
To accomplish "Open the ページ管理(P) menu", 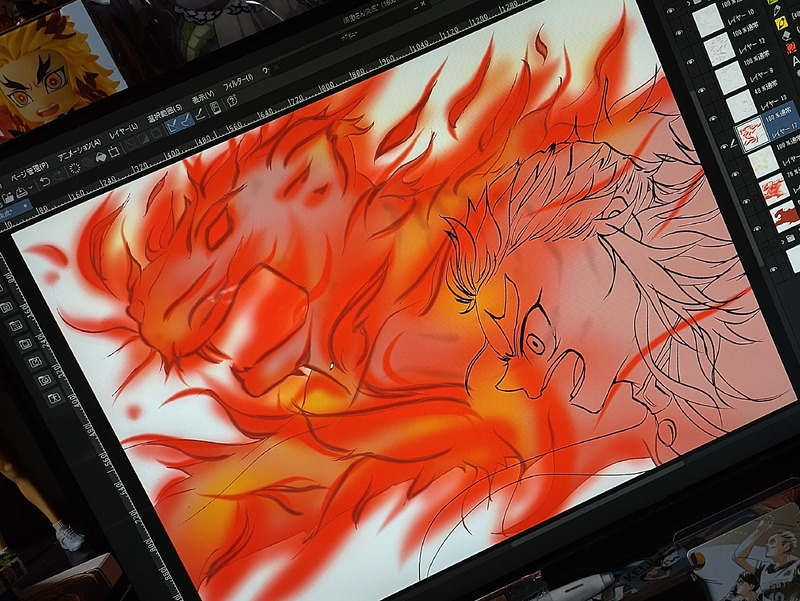I will tap(30, 171).
